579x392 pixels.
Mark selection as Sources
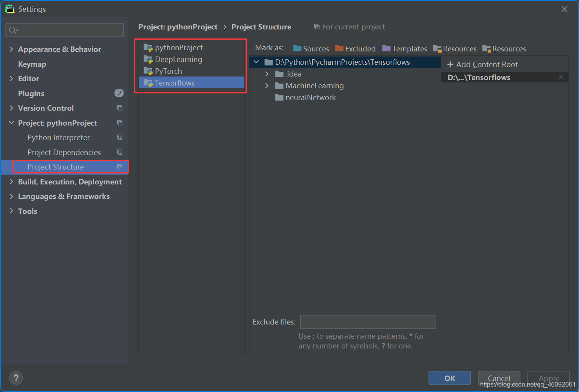[x=311, y=49]
